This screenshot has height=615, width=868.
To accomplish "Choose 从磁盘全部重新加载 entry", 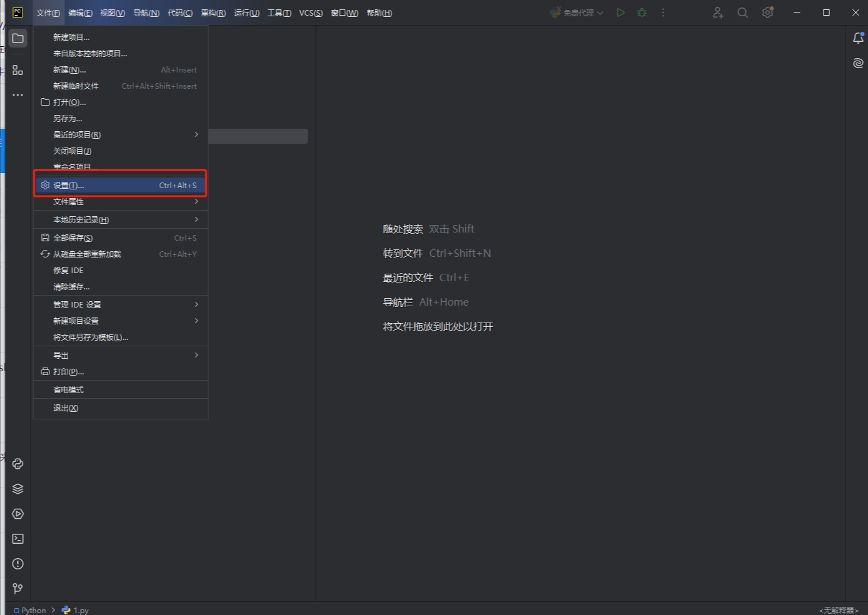I will [x=121, y=254].
